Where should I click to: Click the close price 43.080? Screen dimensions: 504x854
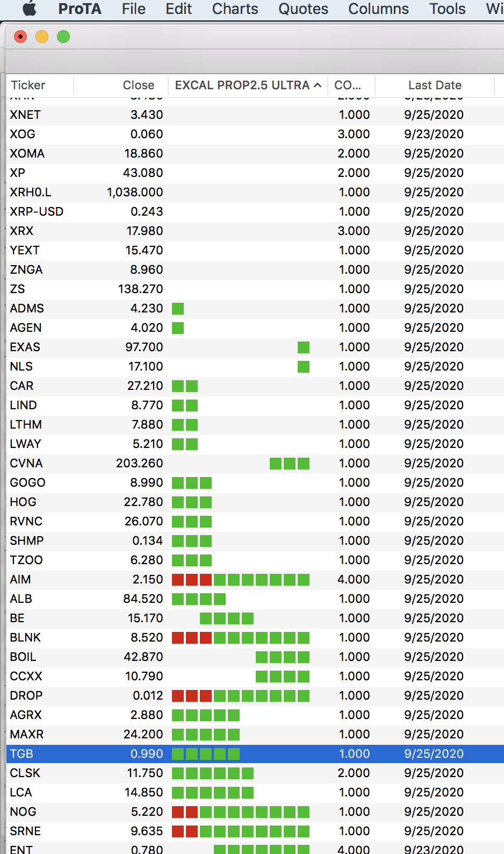(143, 173)
